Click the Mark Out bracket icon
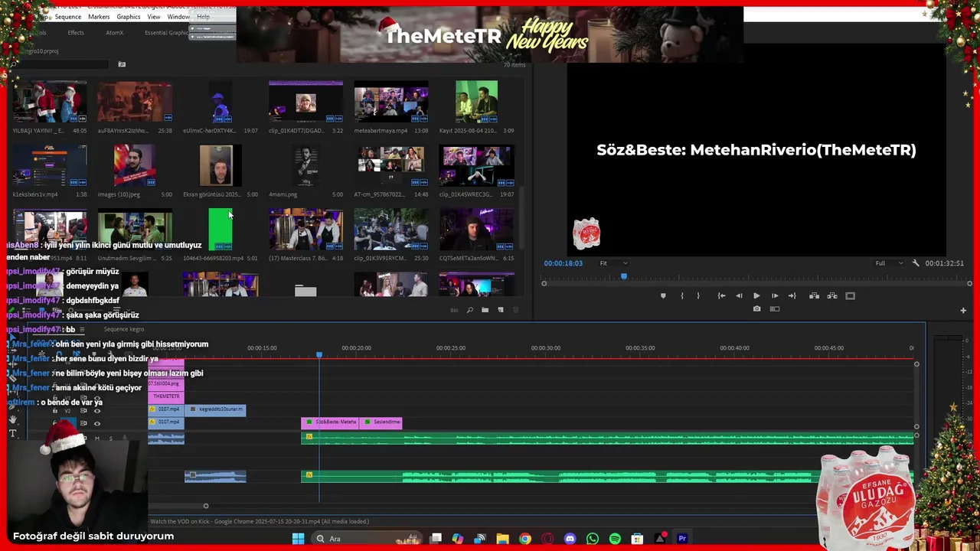 (698, 295)
